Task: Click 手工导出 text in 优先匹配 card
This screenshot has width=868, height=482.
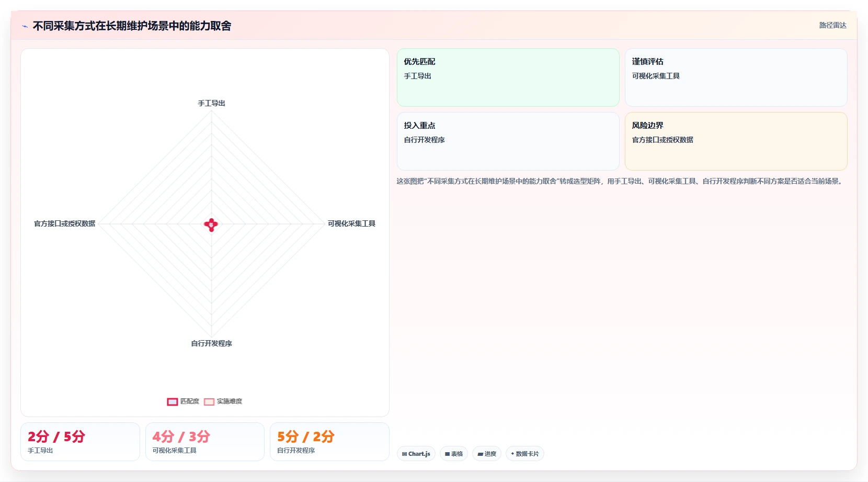Action: point(417,76)
